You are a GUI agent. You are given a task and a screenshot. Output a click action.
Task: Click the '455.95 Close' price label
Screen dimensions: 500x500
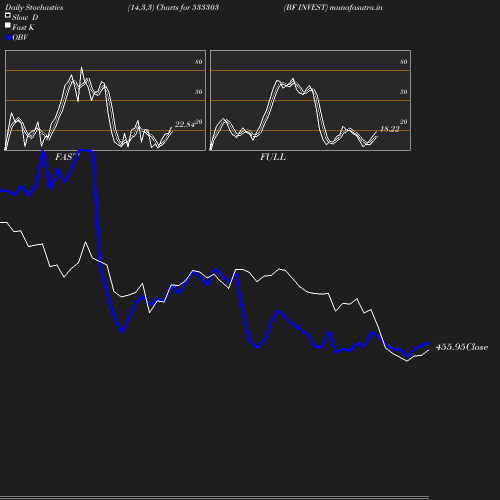[x=462, y=347]
